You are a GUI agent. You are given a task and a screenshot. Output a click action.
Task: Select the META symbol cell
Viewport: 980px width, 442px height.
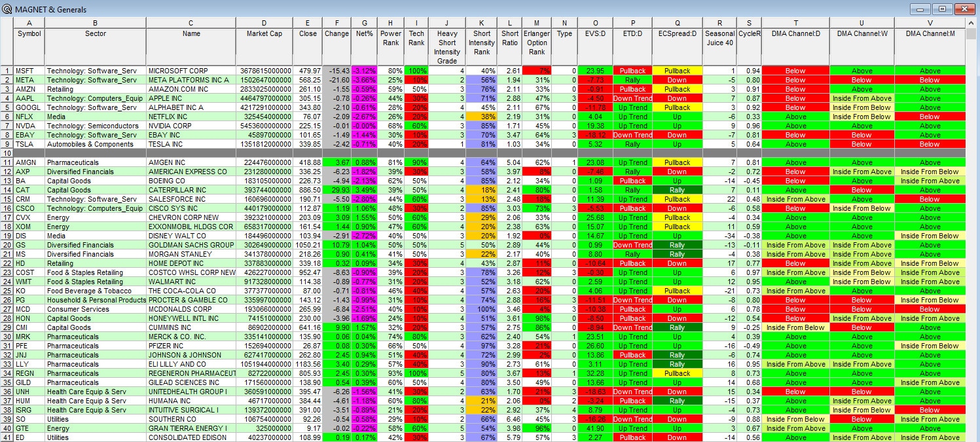coord(29,79)
